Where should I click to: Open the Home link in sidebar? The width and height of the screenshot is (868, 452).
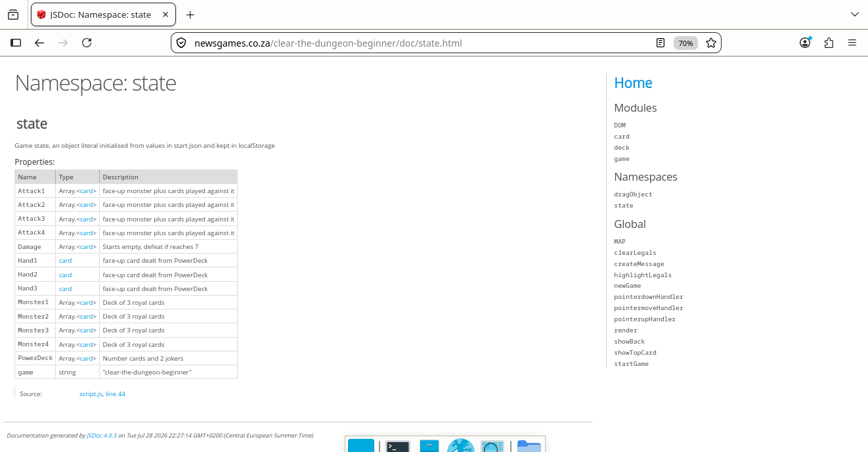633,83
